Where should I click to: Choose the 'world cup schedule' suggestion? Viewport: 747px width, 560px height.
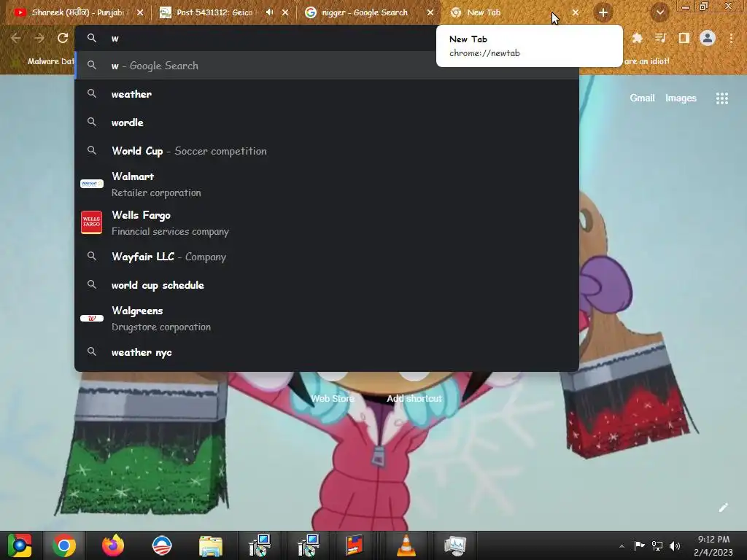tap(327, 285)
